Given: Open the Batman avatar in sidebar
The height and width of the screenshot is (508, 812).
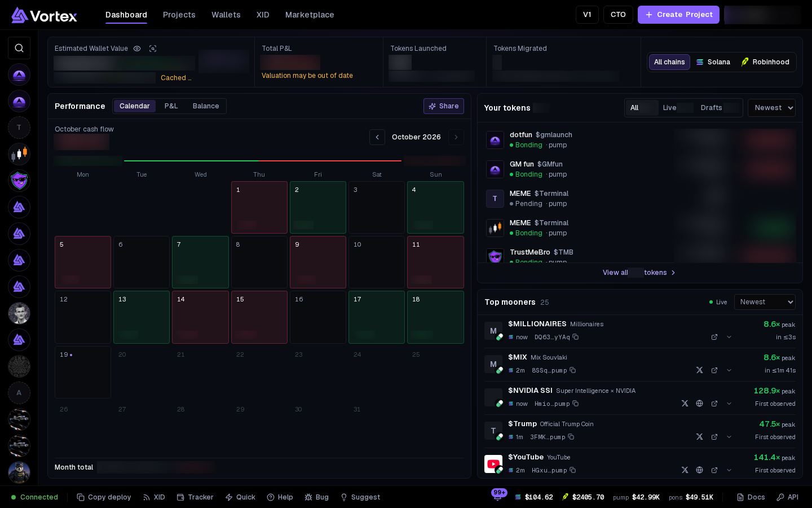Looking at the screenshot, I should click(x=19, y=472).
